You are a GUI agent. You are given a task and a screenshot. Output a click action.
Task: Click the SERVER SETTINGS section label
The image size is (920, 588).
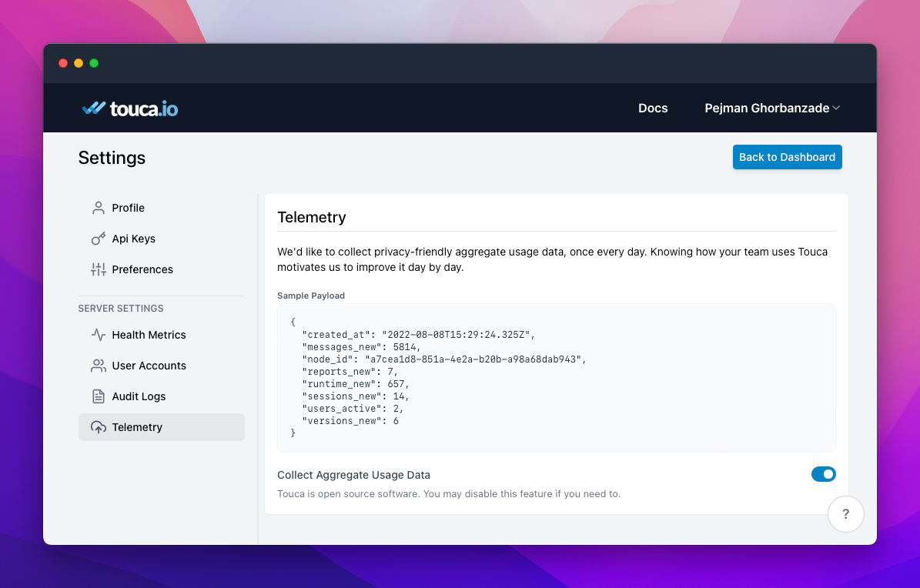coord(121,308)
